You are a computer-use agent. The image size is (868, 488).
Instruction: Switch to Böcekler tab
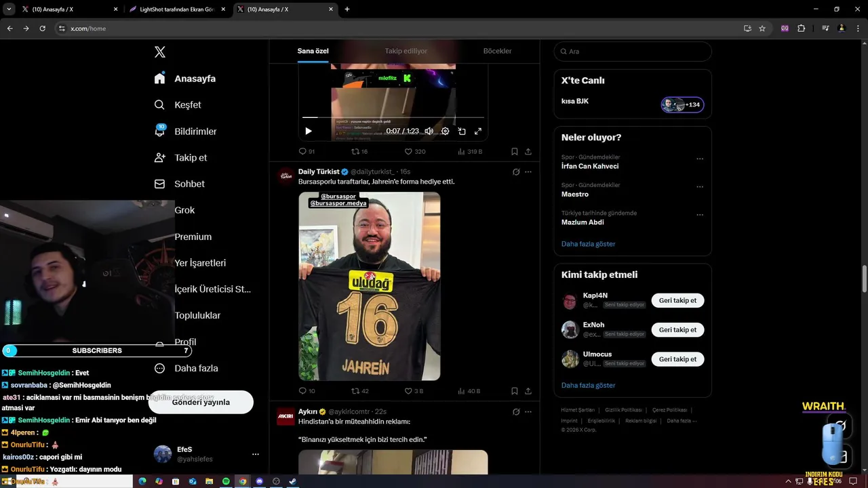coord(497,51)
